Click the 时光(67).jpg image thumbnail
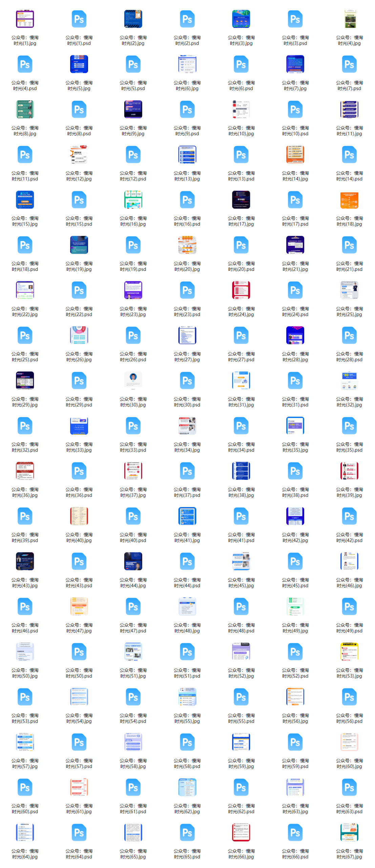 349,832
